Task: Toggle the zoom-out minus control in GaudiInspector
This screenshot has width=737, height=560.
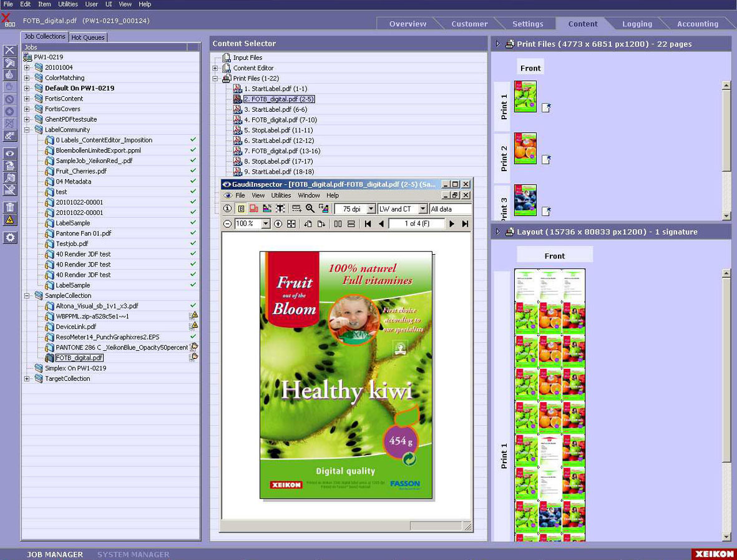Action: coord(227,222)
